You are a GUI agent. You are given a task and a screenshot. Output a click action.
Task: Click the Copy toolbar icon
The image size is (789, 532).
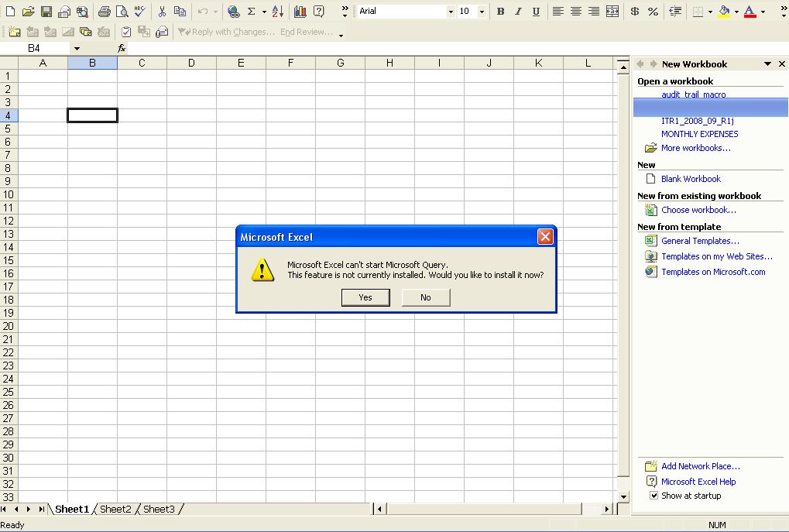click(180, 11)
